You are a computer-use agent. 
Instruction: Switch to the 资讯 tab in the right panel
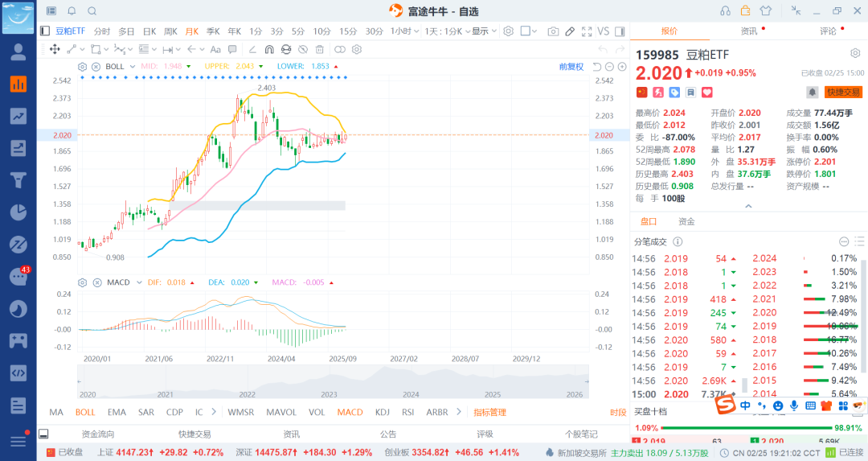[748, 31]
